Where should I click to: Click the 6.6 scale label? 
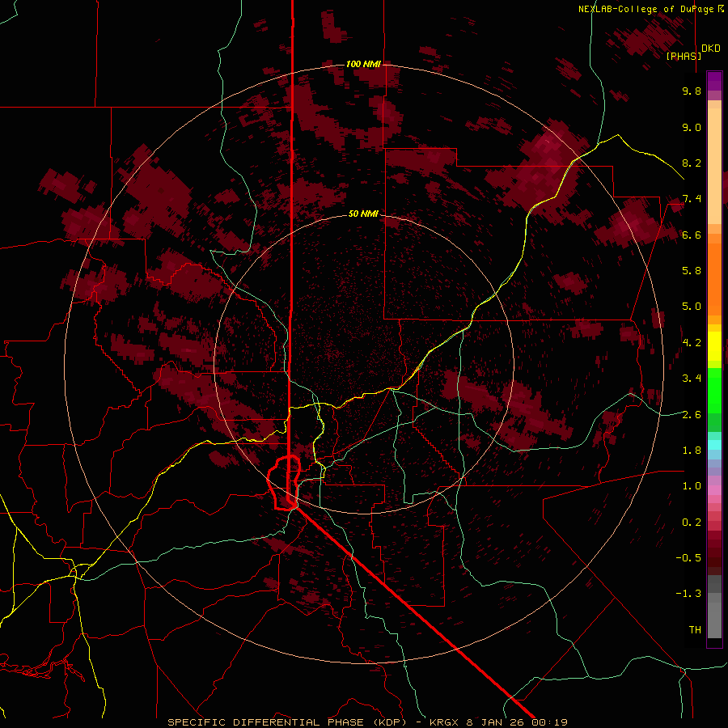(x=692, y=235)
